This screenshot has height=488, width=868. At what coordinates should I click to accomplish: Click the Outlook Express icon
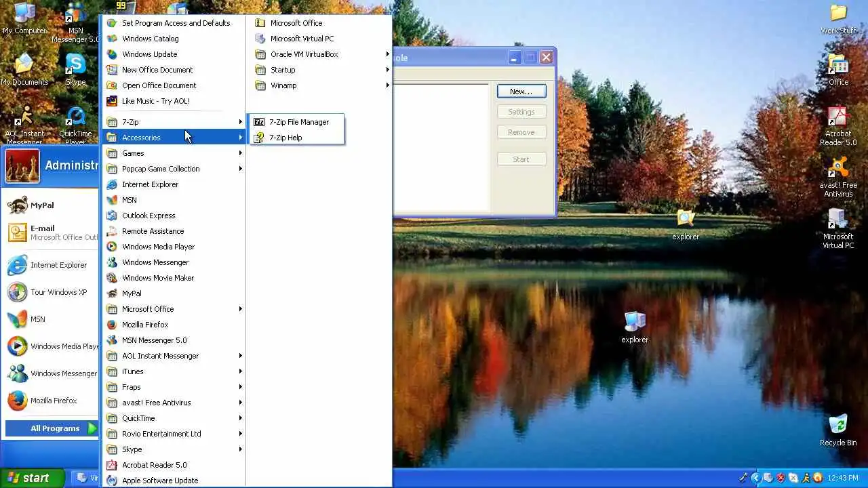pos(112,216)
